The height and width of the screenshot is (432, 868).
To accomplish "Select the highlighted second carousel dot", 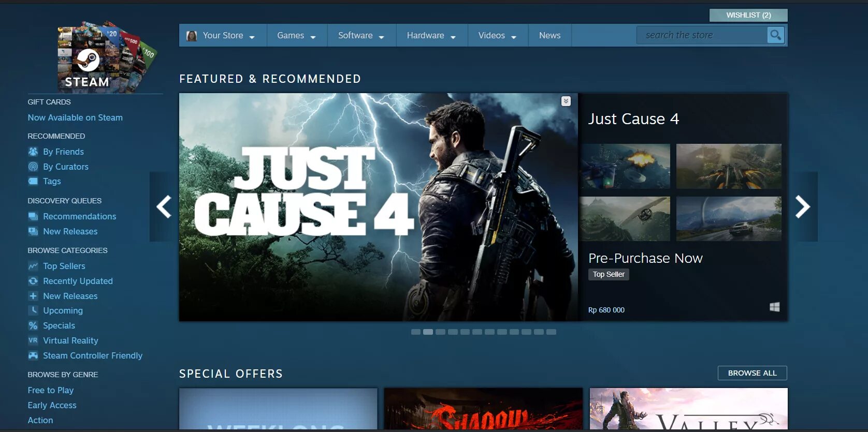I will point(428,332).
